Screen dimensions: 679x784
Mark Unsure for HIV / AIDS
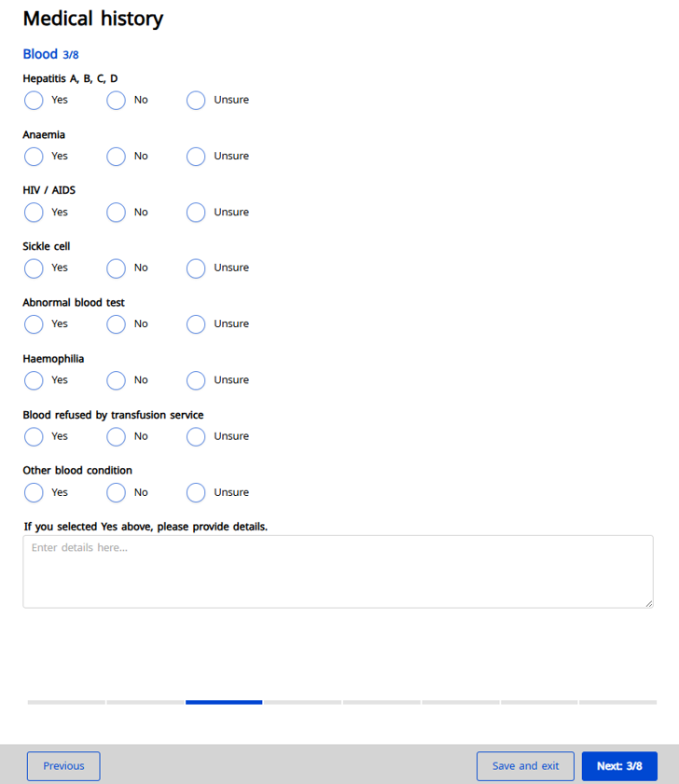point(196,213)
